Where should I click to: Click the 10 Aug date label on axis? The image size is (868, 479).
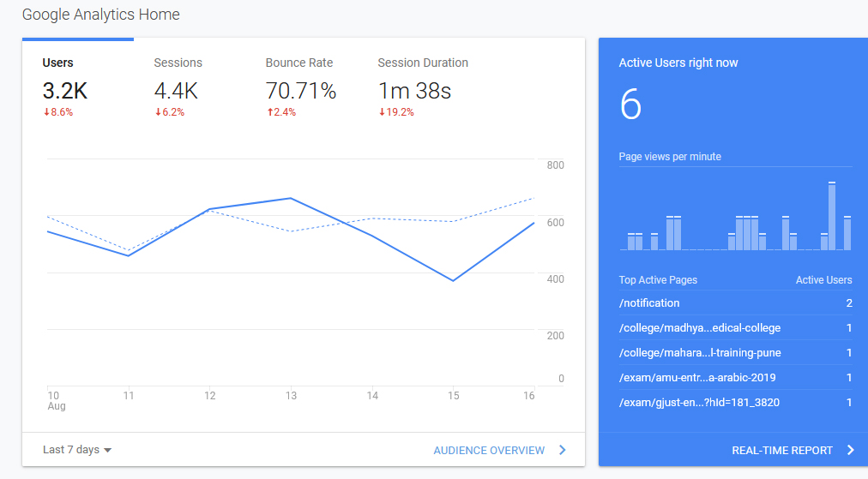[x=56, y=400]
